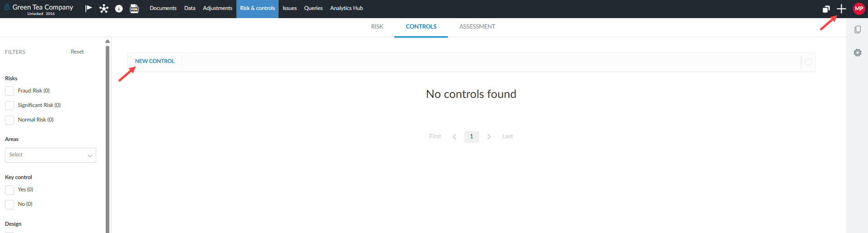Click the lock icon beside Green Tea Company
Screen dimensions: 868x233
(7, 7)
